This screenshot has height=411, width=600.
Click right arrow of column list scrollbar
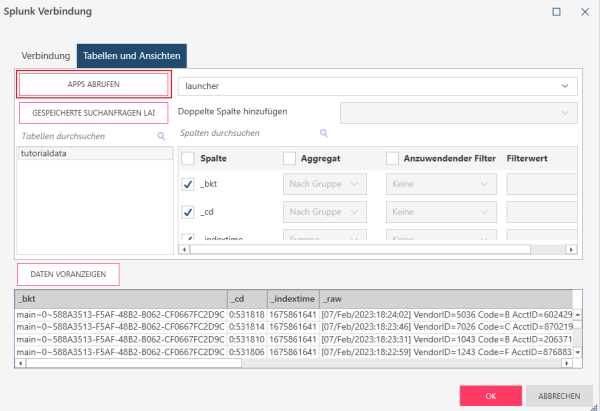(574, 248)
